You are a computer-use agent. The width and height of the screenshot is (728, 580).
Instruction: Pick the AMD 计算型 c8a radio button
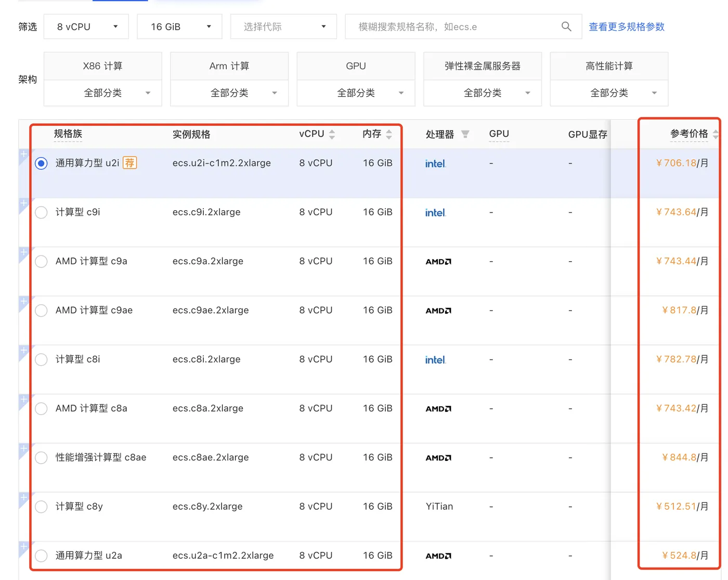pos(41,408)
